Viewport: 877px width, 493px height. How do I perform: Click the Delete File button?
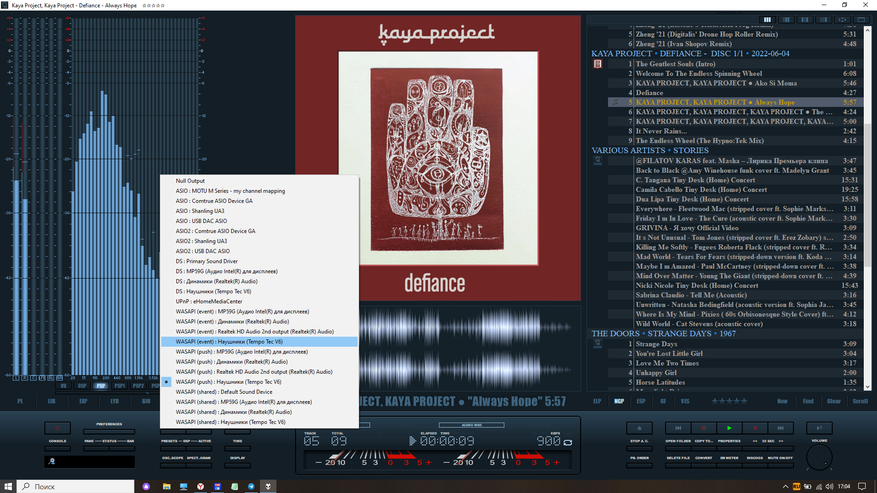click(x=678, y=465)
